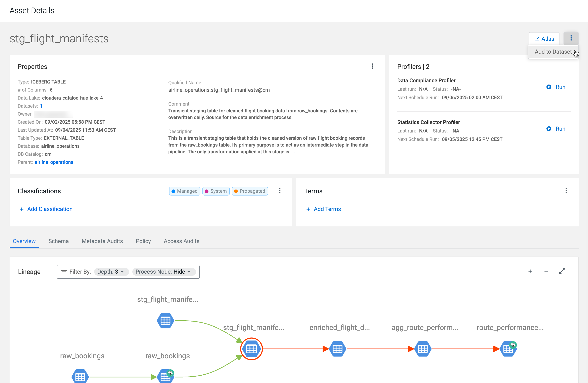
Task: Switch to the Schema tab
Action: pyautogui.click(x=58, y=241)
